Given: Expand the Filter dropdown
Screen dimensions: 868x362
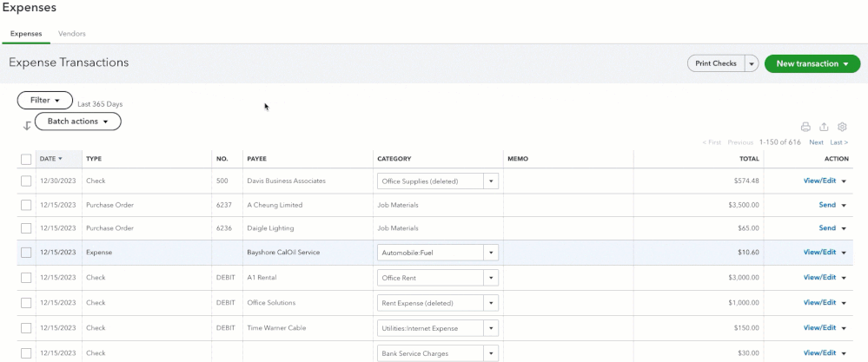Looking at the screenshot, I should [45, 101].
